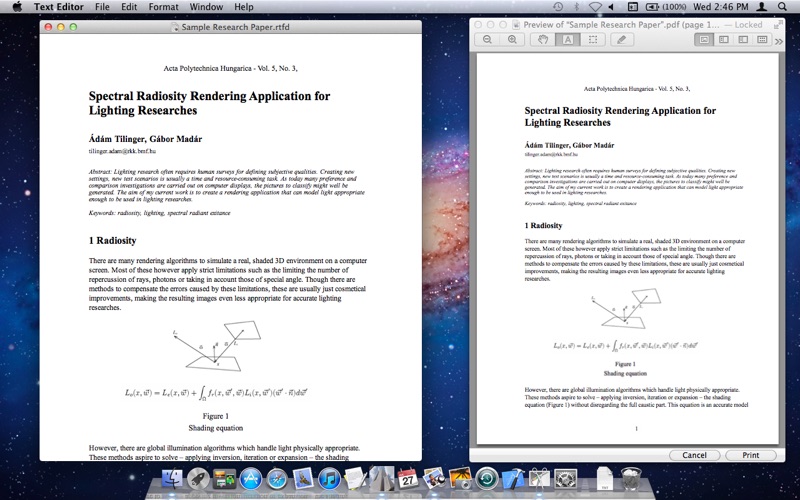Open the File menu
800x500 pixels.
[x=102, y=7]
